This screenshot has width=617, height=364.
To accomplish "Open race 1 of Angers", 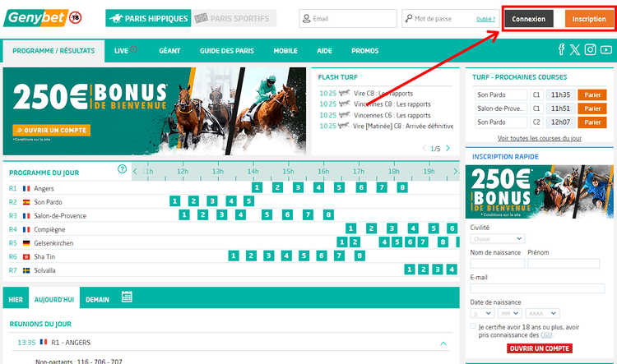I will 257,187.
